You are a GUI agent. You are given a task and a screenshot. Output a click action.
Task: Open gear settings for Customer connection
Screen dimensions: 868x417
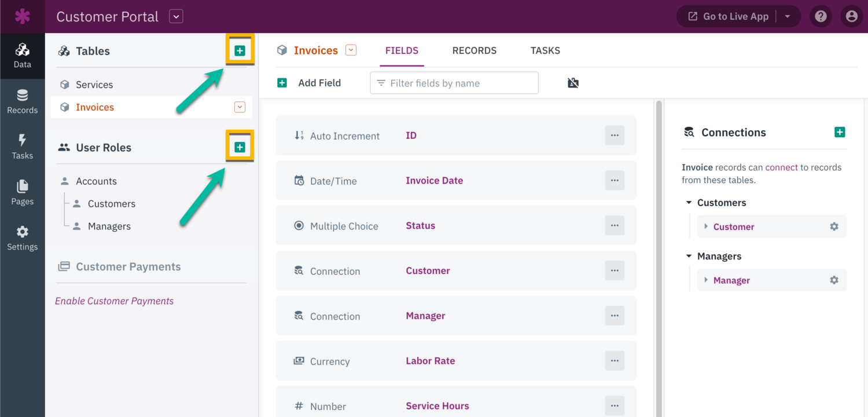[834, 226]
